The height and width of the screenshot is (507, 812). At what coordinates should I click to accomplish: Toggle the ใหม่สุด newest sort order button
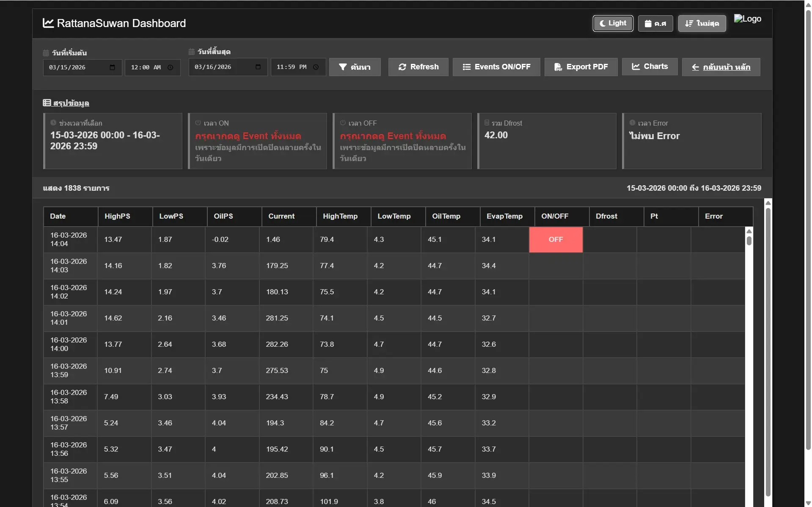[x=702, y=24]
